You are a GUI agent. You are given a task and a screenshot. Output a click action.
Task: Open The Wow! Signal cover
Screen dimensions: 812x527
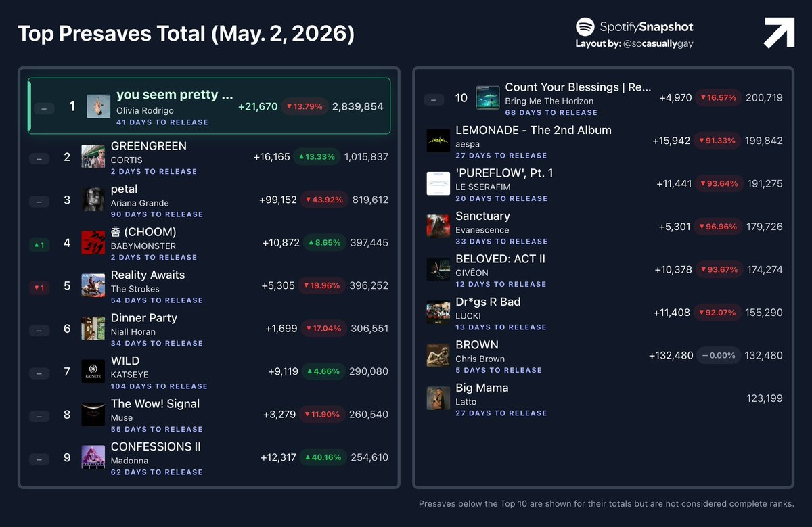coord(93,414)
